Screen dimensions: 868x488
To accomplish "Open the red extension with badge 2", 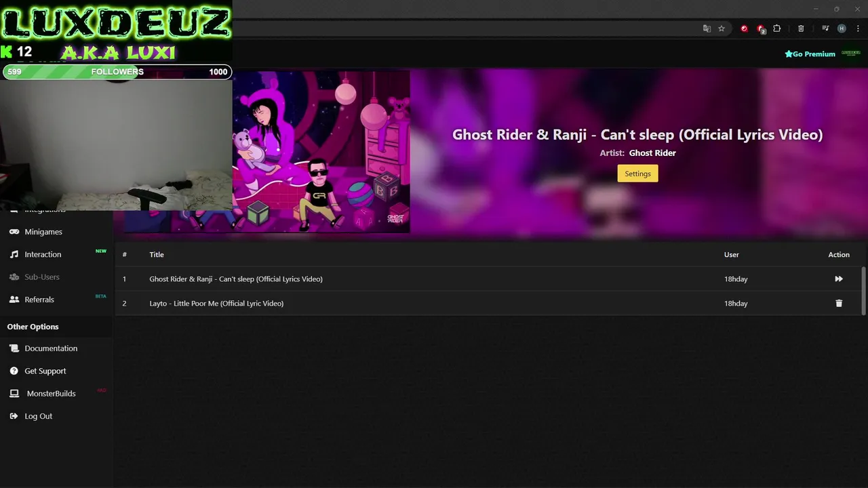I will pyautogui.click(x=761, y=28).
